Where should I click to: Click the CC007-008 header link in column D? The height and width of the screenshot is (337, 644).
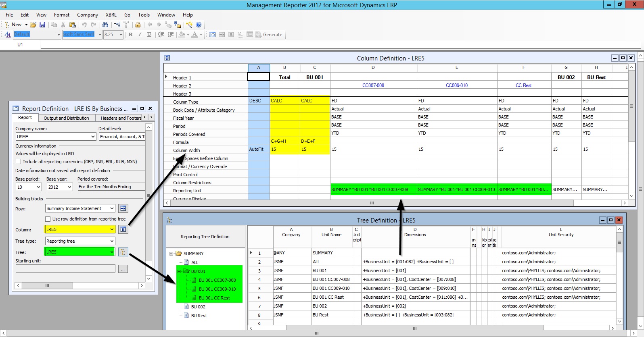tap(373, 85)
